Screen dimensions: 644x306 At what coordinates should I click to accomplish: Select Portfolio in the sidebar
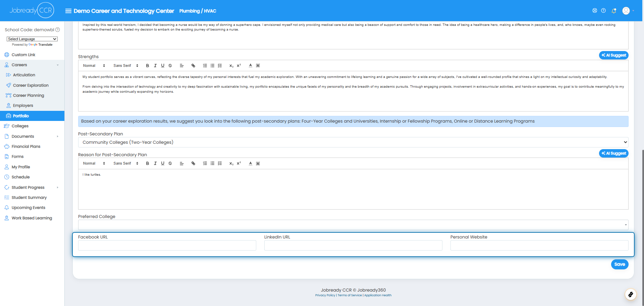pos(32,116)
